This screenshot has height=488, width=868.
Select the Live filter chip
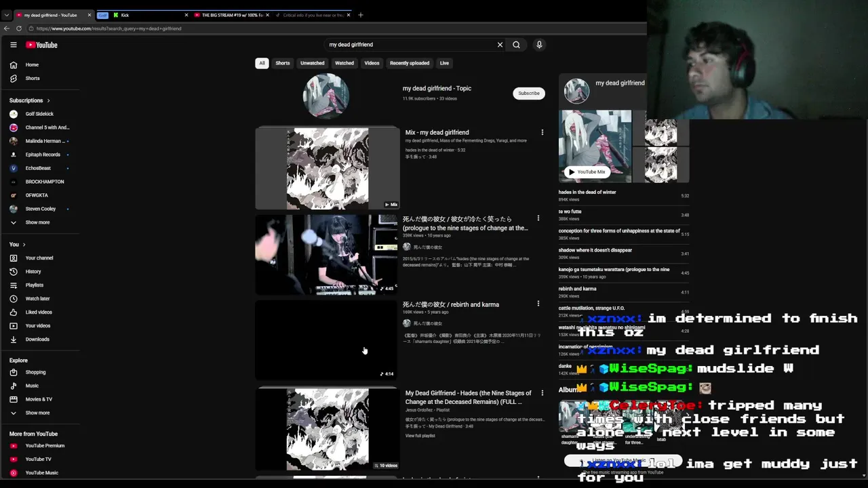click(444, 63)
